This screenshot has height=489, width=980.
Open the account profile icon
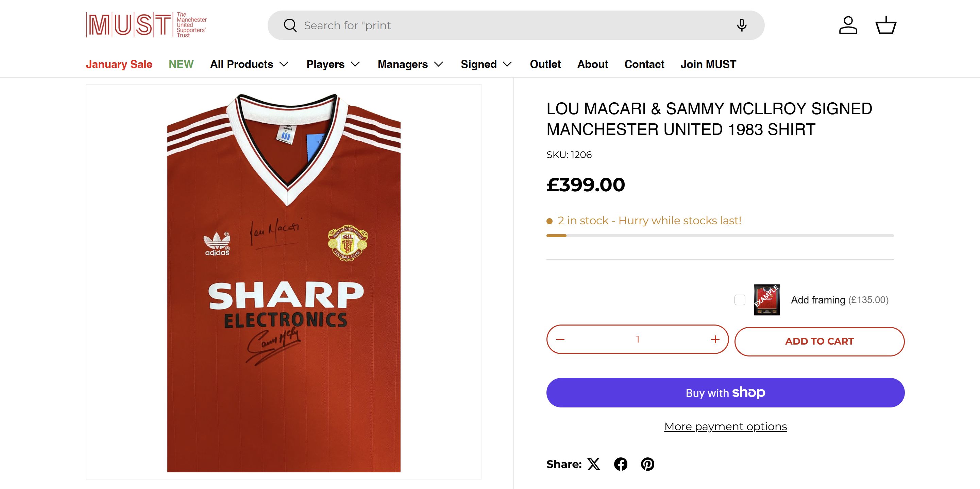coord(848,25)
